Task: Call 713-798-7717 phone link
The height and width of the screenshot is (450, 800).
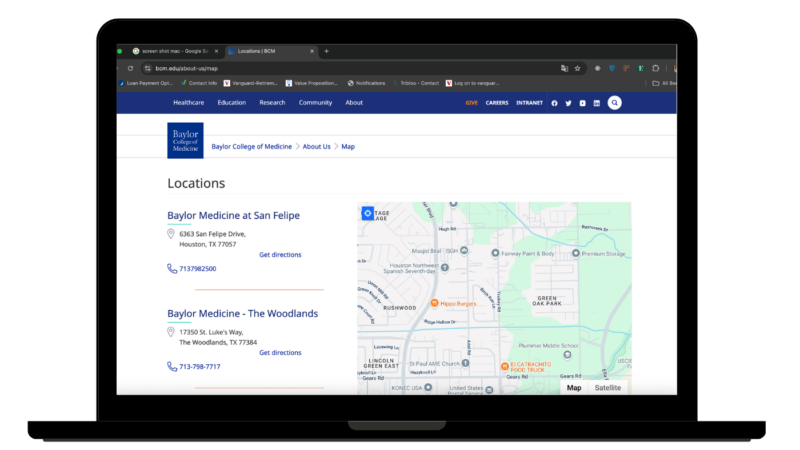Action: click(x=199, y=367)
